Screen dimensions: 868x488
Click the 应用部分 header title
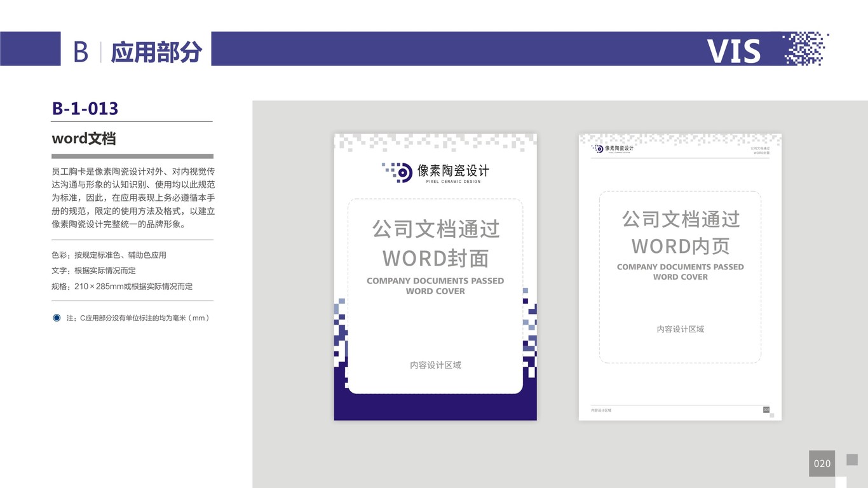(156, 51)
